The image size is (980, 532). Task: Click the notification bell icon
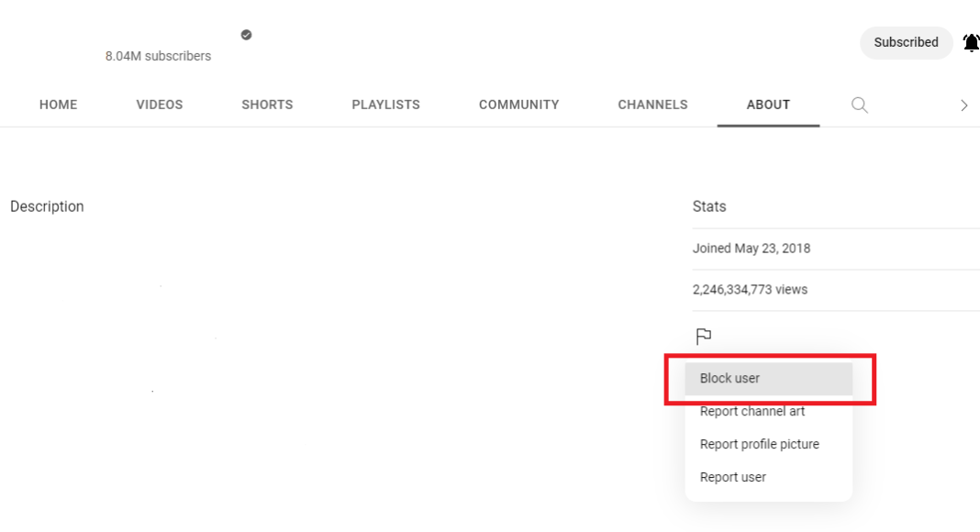(970, 42)
